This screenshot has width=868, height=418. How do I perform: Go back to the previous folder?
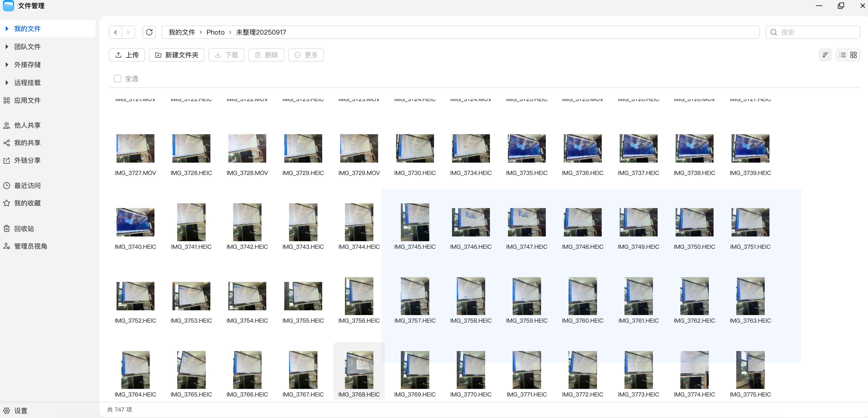click(x=116, y=32)
